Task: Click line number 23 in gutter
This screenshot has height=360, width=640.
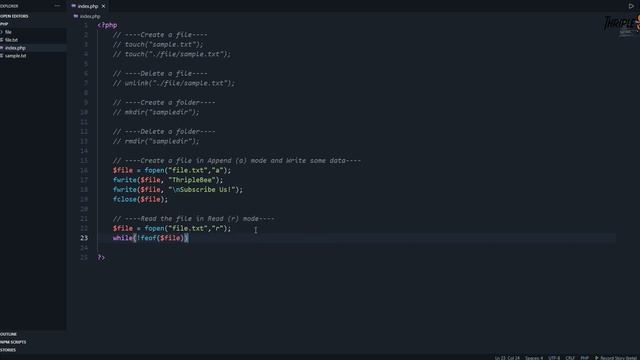Action: tap(84, 238)
